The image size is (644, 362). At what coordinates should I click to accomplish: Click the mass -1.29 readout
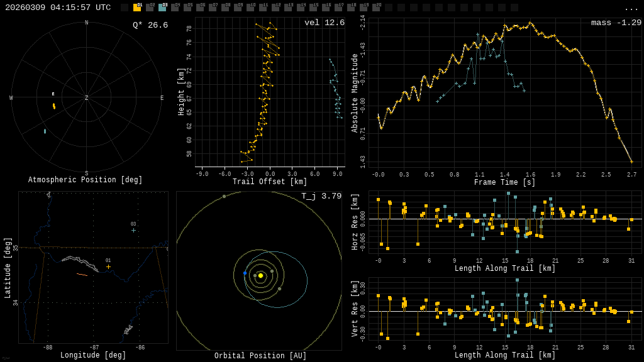(616, 23)
